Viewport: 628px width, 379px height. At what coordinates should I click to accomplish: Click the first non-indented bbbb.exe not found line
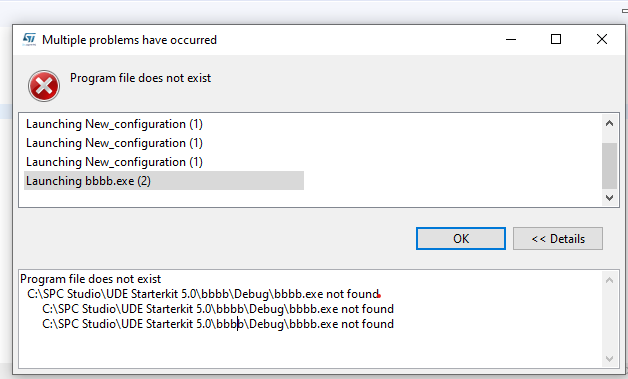pos(203,294)
